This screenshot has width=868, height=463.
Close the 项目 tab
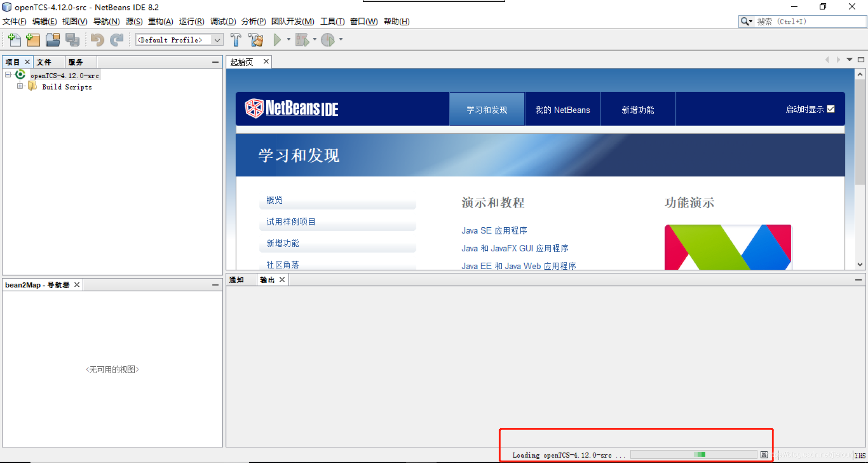click(27, 62)
